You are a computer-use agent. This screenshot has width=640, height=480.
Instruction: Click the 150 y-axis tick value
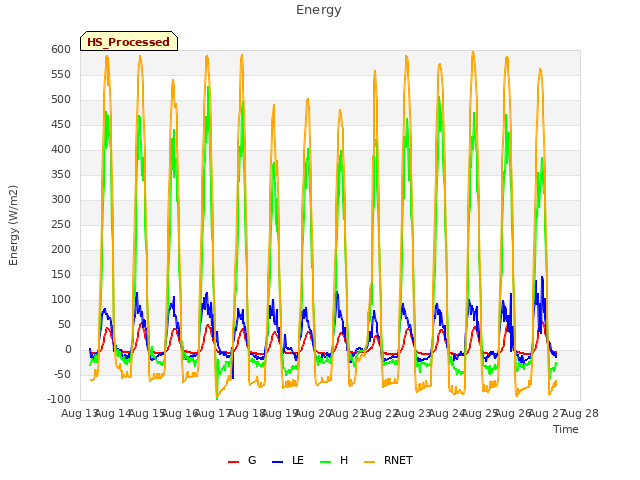61,274
